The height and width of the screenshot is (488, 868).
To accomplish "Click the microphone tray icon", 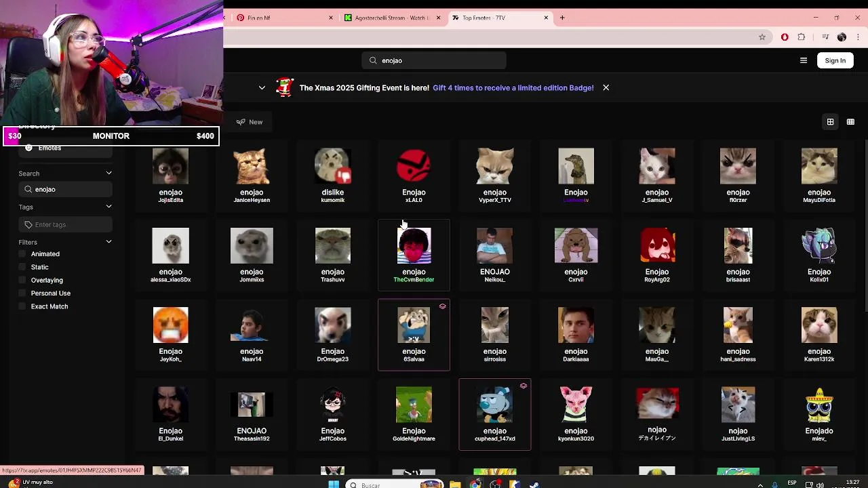I will [x=775, y=485].
